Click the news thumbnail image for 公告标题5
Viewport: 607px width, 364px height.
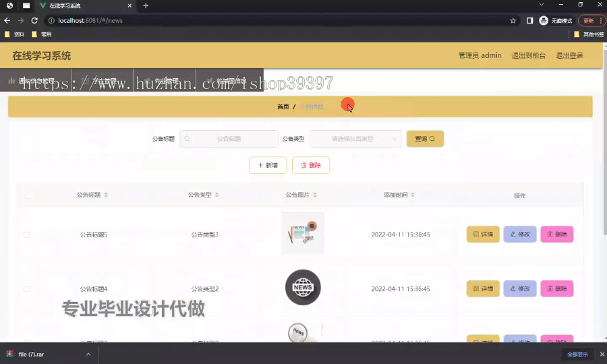[303, 233]
